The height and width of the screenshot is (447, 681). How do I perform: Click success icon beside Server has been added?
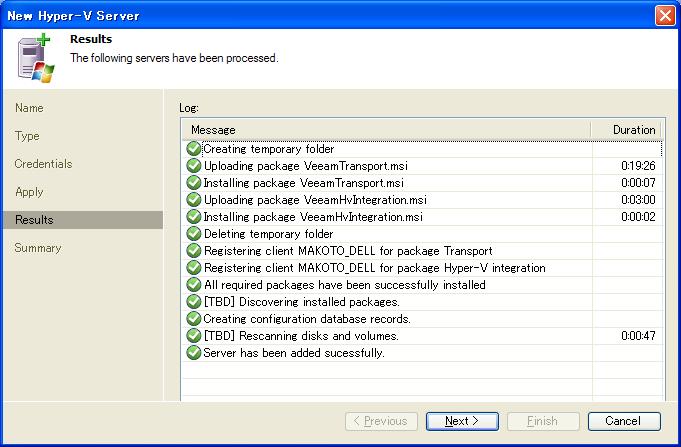(x=193, y=352)
